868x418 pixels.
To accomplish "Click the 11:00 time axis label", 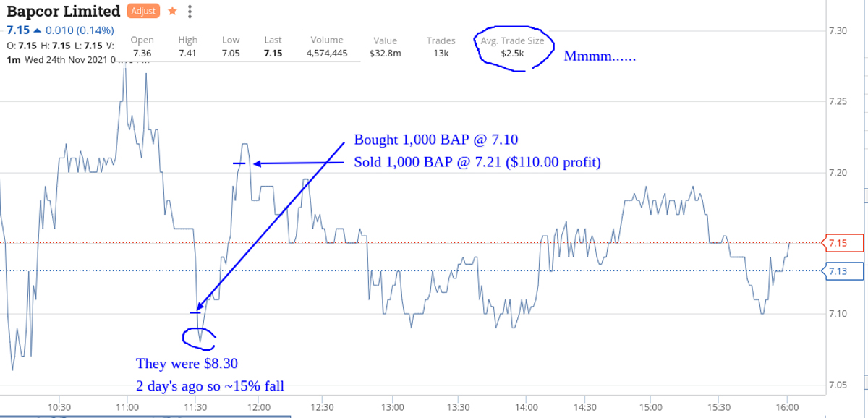I will coord(127,407).
